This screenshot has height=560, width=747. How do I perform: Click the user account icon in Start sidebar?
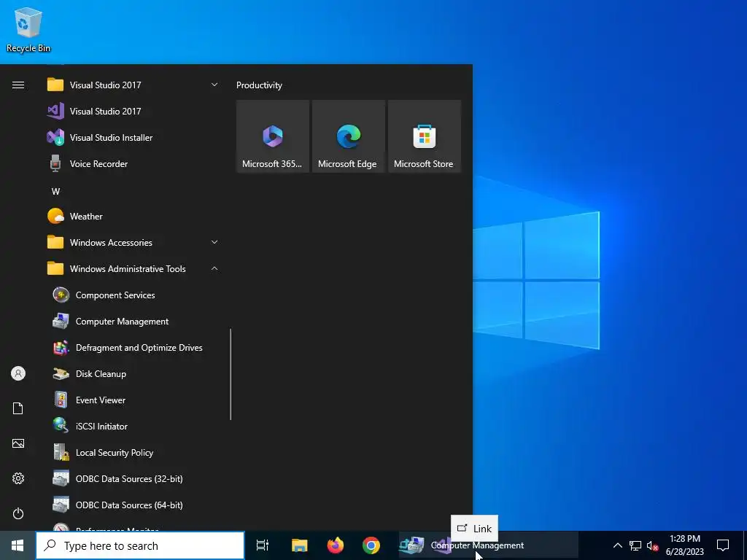click(x=18, y=373)
